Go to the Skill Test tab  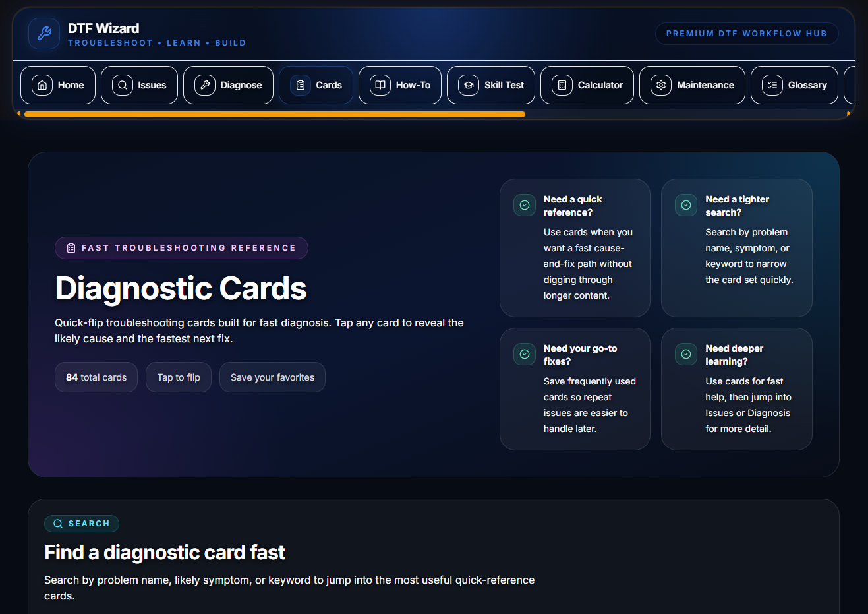[490, 85]
